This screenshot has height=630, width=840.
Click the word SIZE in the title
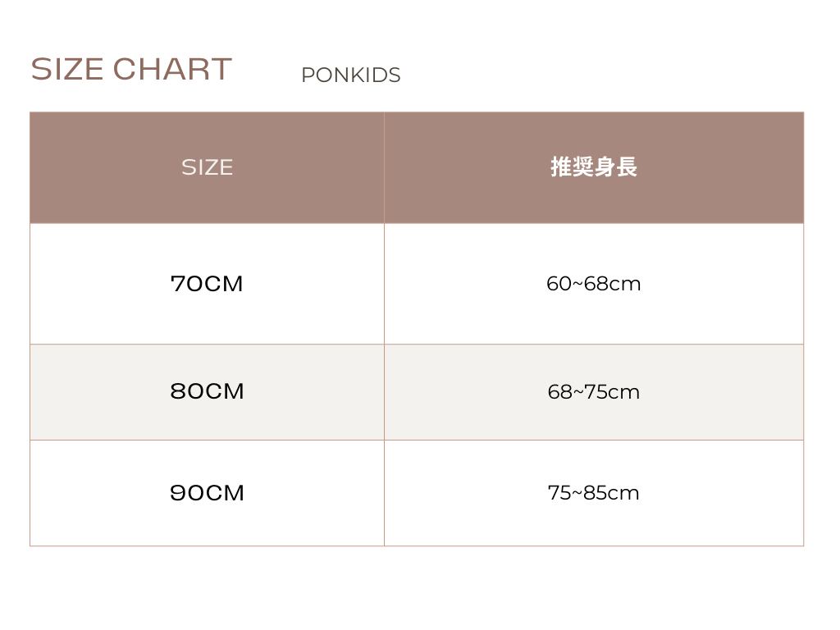tap(67, 69)
